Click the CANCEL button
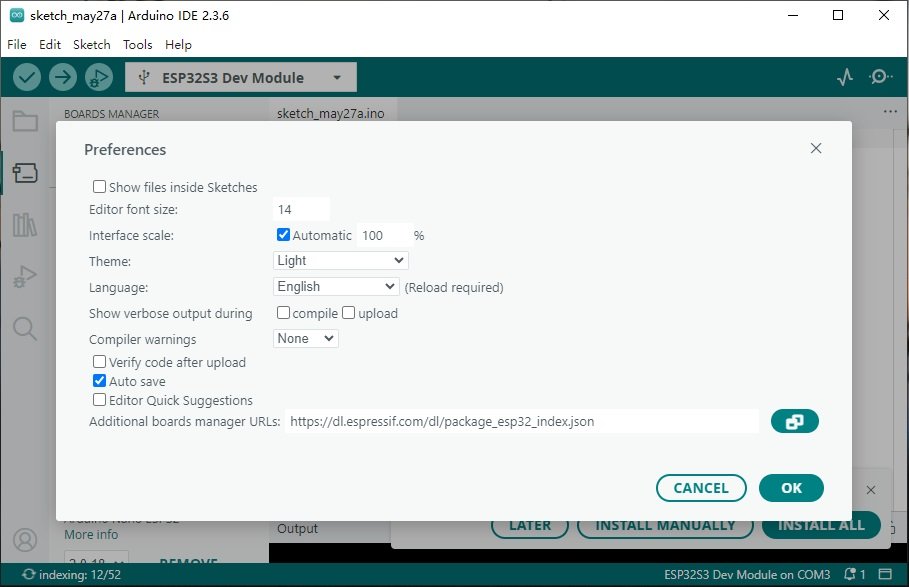This screenshot has height=587, width=909. (701, 488)
